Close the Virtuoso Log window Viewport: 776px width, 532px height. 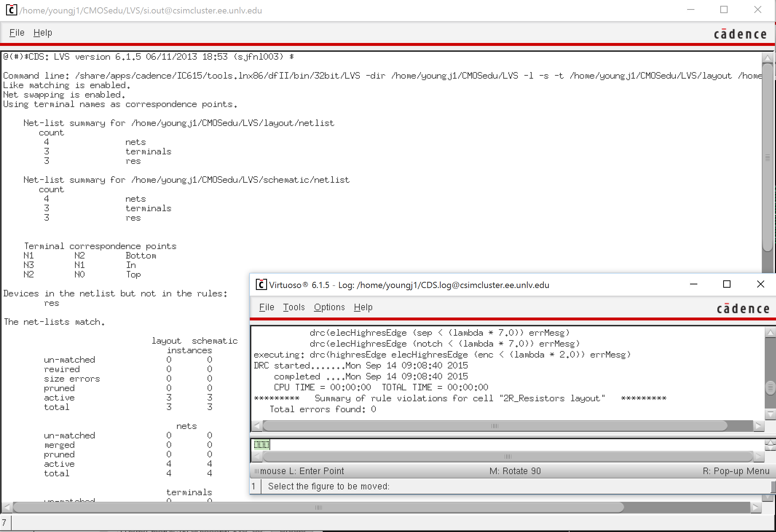click(x=760, y=284)
